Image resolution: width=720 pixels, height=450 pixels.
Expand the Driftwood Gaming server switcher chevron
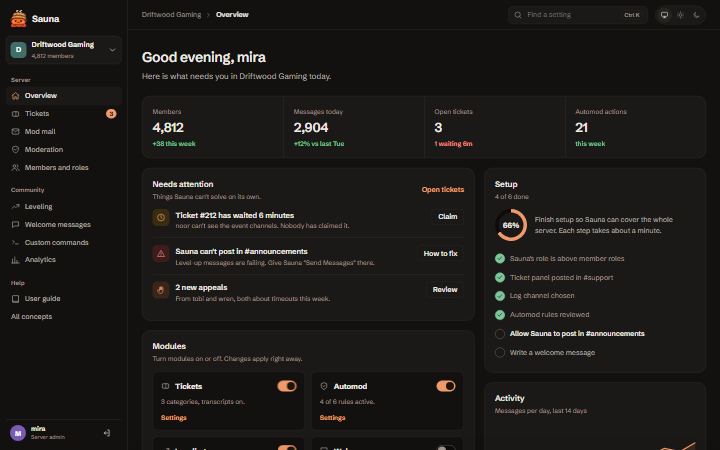[112, 50]
